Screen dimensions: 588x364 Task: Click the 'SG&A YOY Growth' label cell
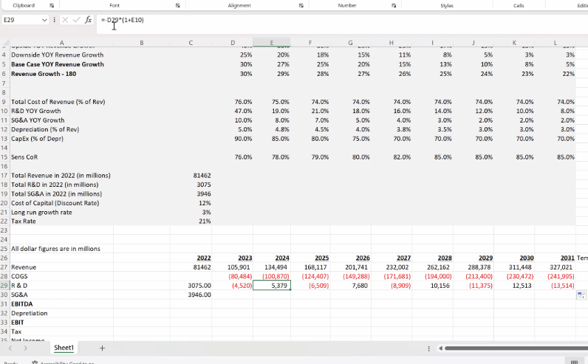(x=38, y=120)
